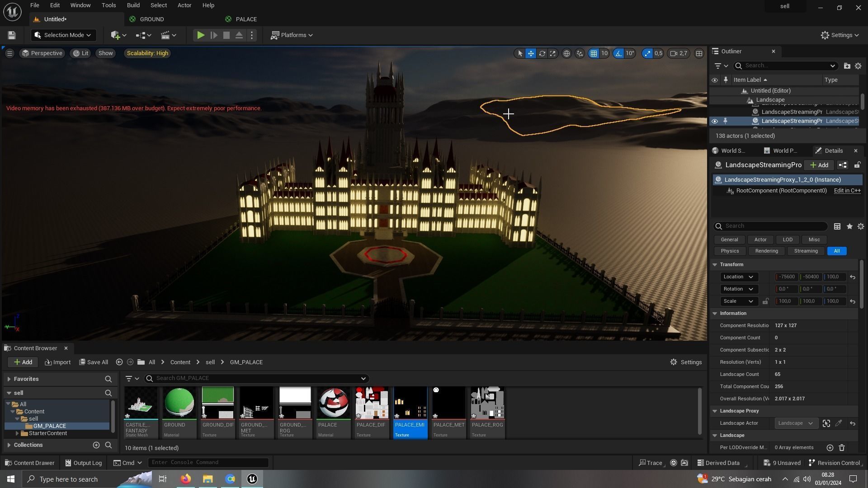Click the Play button in the toolbar
Image resolution: width=868 pixels, height=488 pixels.
(x=201, y=35)
